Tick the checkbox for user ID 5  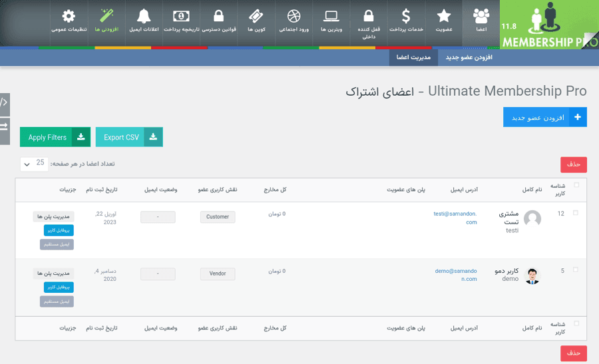(x=576, y=270)
